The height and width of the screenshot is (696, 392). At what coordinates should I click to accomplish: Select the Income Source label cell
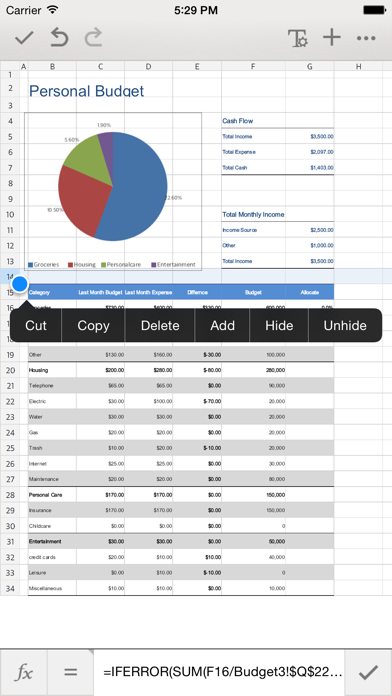(239, 230)
